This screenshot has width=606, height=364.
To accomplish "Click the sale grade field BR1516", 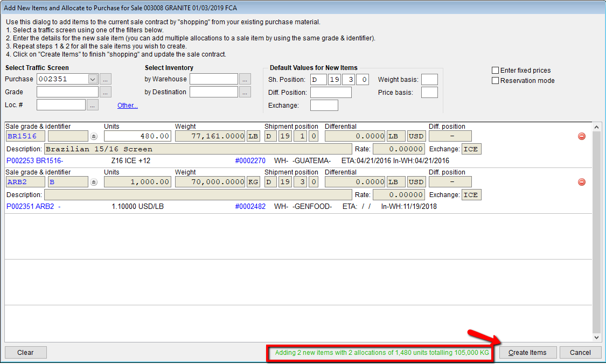I will pyautogui.click(x=25, y=136).
